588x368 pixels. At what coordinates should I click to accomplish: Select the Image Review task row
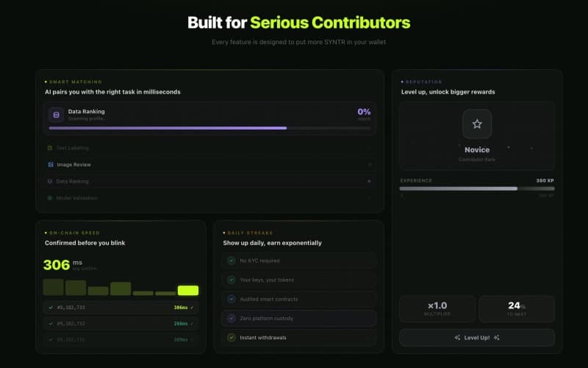tap(209, 165)
